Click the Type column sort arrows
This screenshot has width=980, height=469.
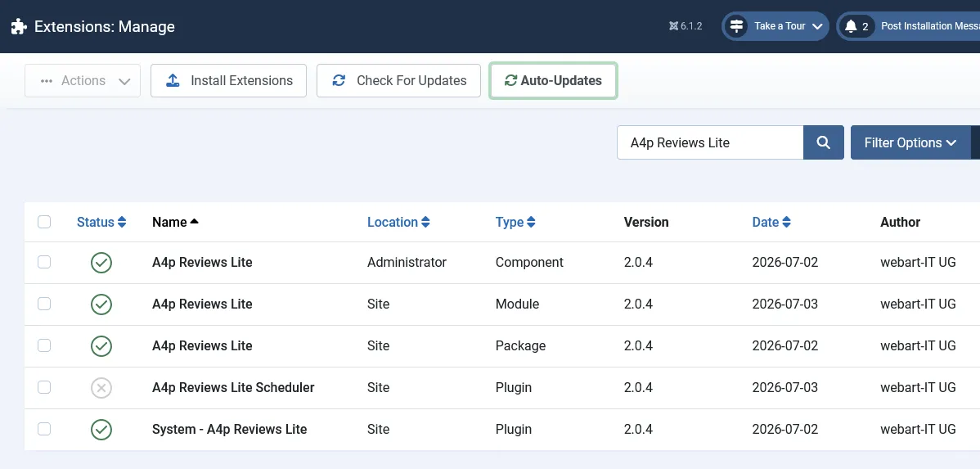coord(531,222)
